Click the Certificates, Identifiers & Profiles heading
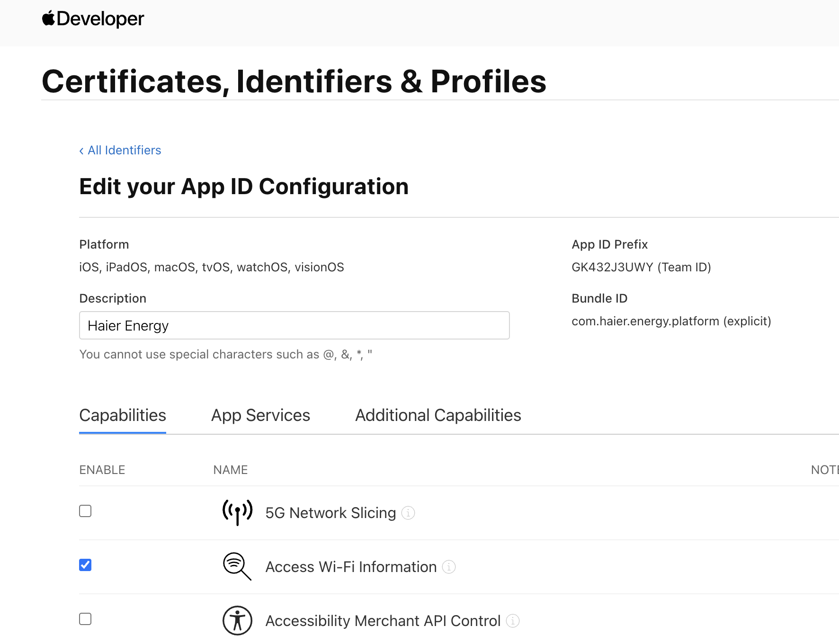This screenshot has width=839, height=644. coord(294,81)
